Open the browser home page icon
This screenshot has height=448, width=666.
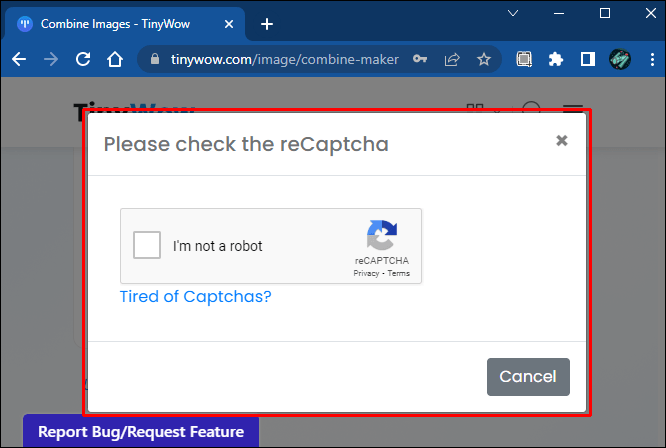click(x=115, y=59)
